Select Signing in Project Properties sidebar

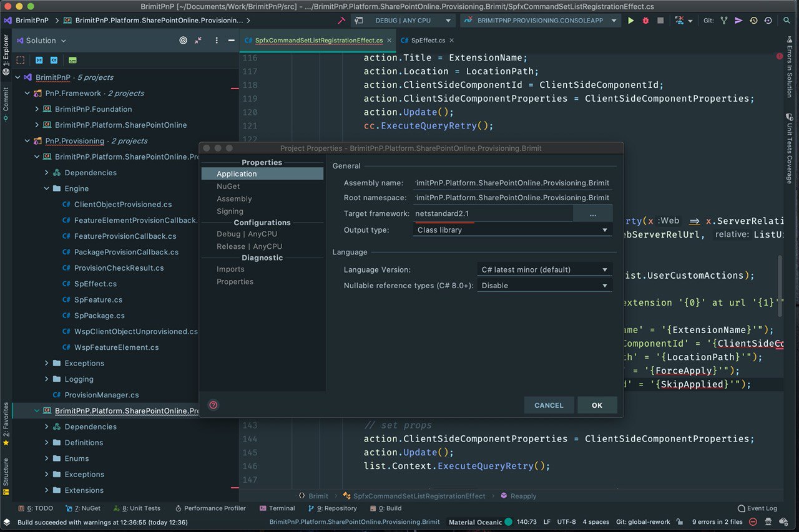click(x=230, y=211)
